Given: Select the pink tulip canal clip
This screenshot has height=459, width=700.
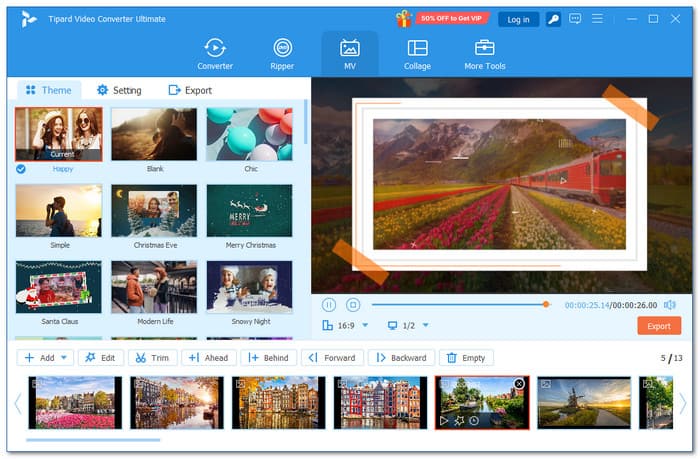Looking at the screenshot, I should click(75, 403).
